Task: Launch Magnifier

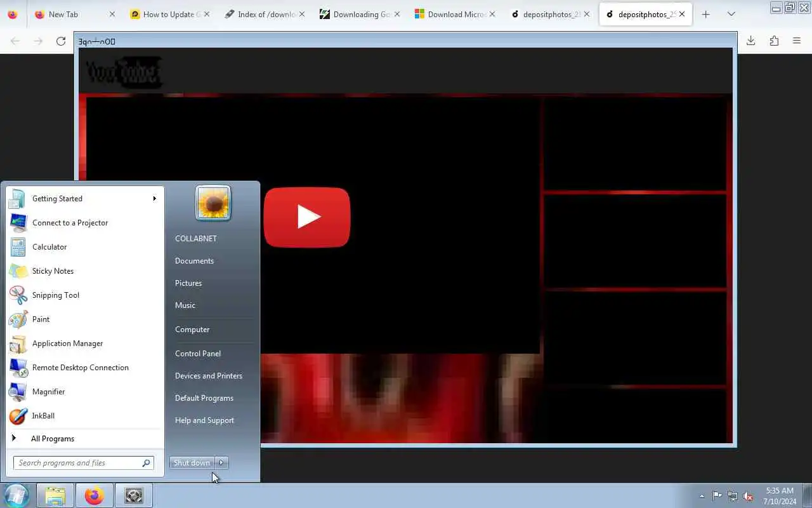Action: pyautogui.click(x=84, y=392)
